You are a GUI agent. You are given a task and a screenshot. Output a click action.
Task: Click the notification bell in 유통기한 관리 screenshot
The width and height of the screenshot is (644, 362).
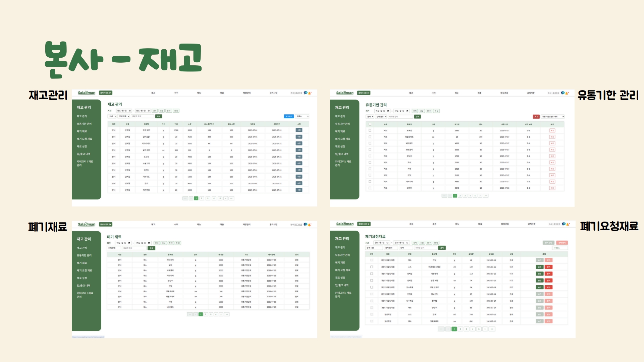(x=567, y=93)
